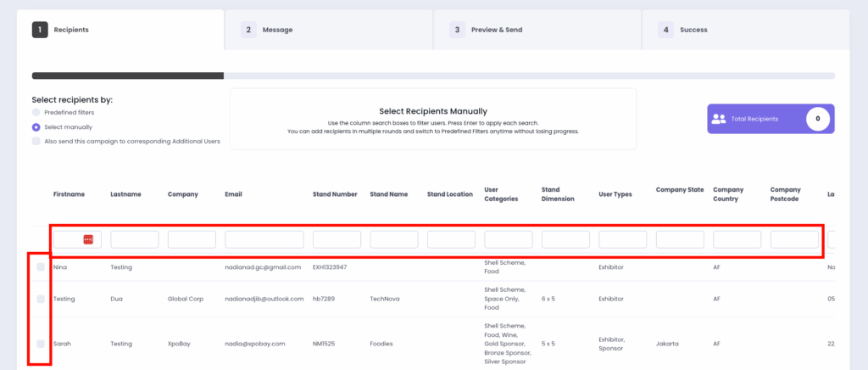Check the row for Testing Dua

[40, 299]
